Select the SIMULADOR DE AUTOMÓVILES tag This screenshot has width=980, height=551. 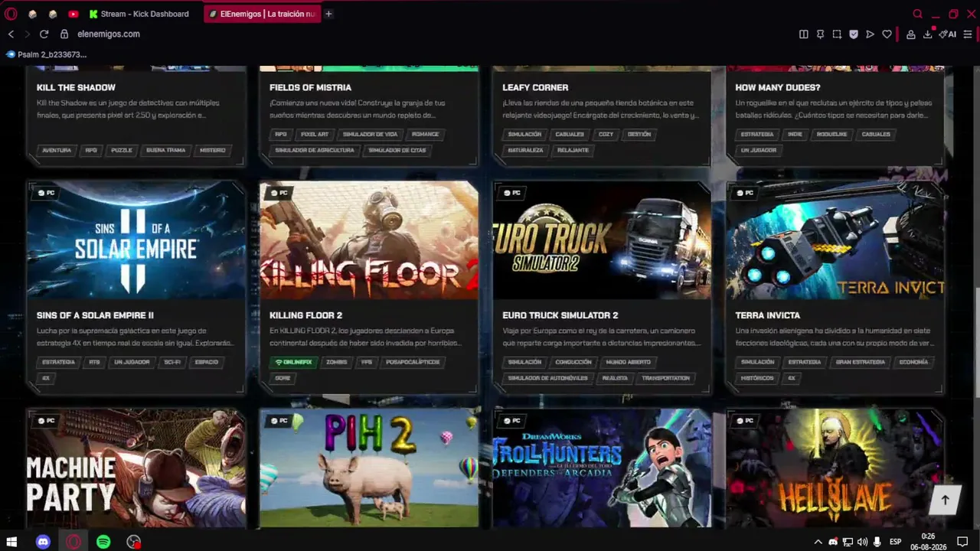point(547,378)
